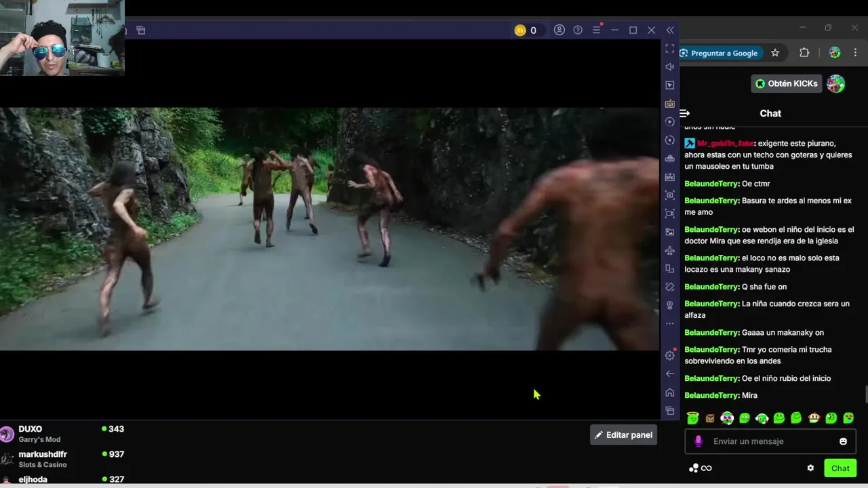Click the green Chat send button
This screenshot has width=868, height=488.
pos(840,468)
